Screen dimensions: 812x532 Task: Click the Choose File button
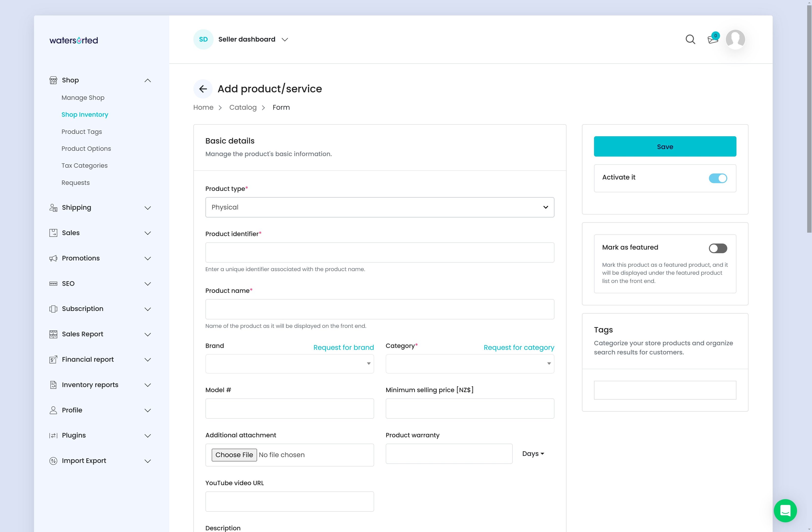point(234,455)
